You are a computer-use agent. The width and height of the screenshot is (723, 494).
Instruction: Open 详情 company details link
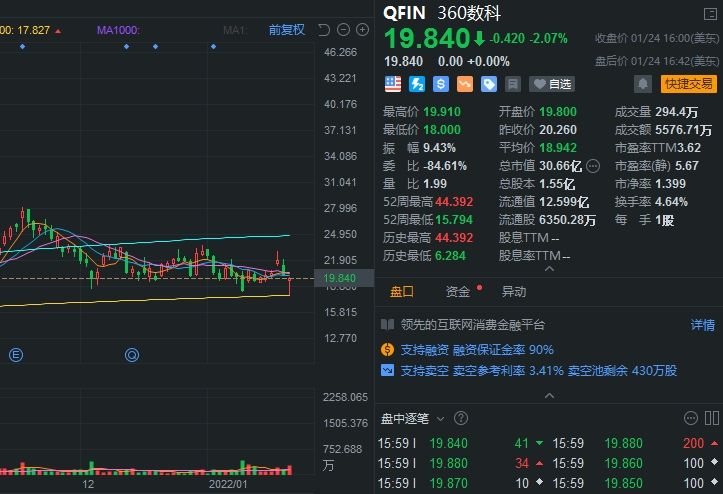tap(703, 325)
